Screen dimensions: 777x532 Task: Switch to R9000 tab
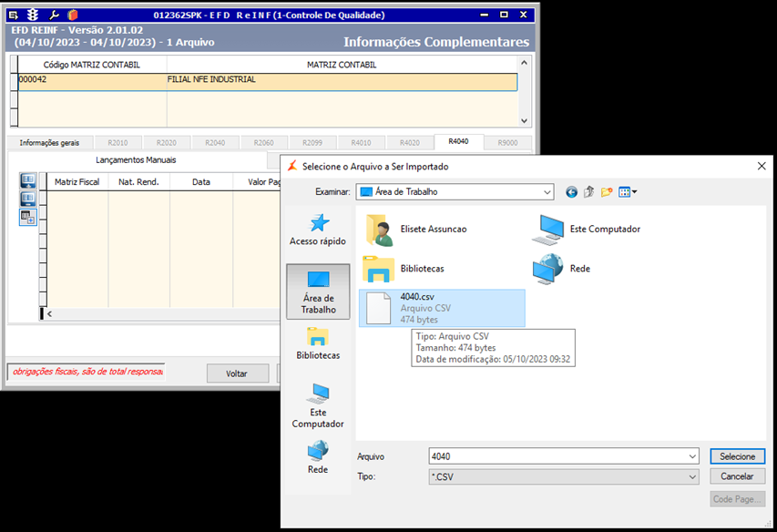508,143
